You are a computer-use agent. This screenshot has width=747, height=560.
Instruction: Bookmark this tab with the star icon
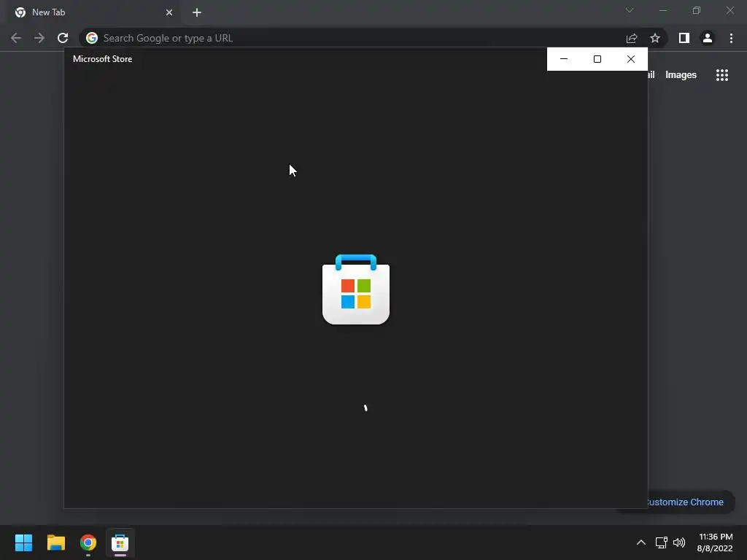[655, 38]
